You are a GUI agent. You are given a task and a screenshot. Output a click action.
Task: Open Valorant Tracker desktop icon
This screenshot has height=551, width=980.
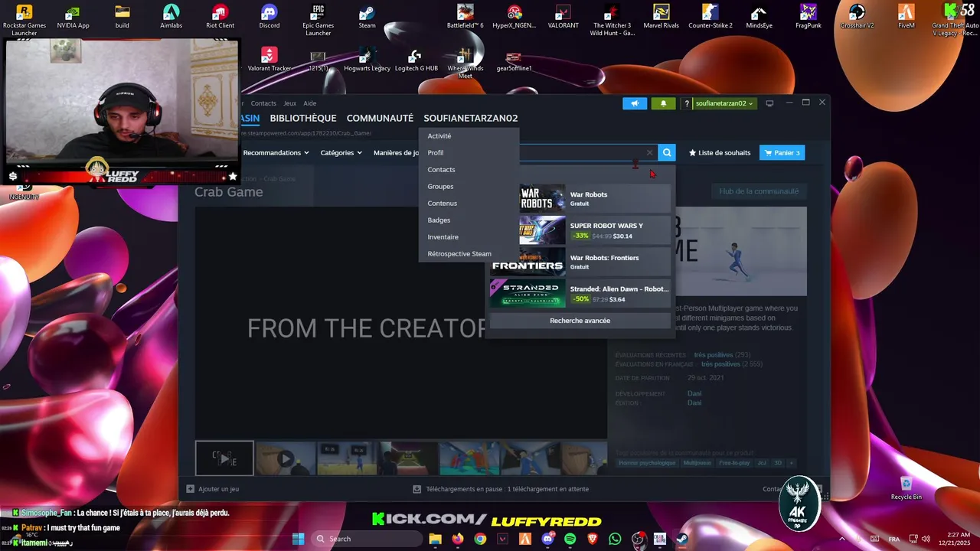tap(269, 60)
